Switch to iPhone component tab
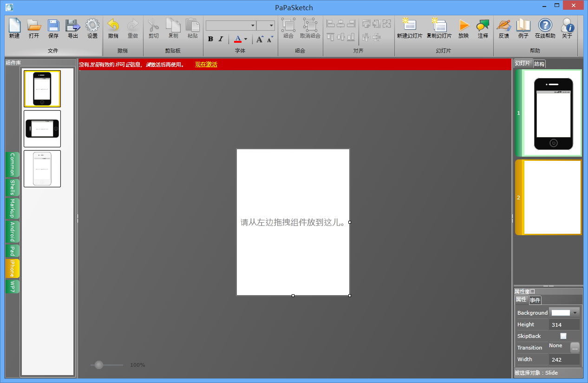Viewport: 588px width, 383px height. tap(13, 268)
